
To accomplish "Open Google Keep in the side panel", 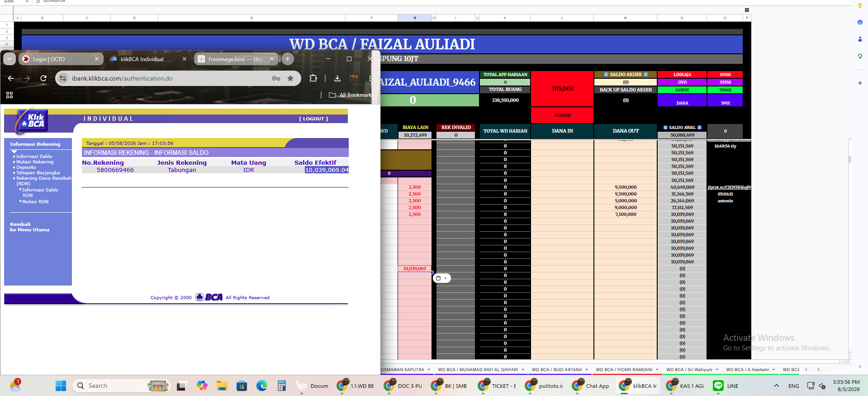I will coord(860,6).
